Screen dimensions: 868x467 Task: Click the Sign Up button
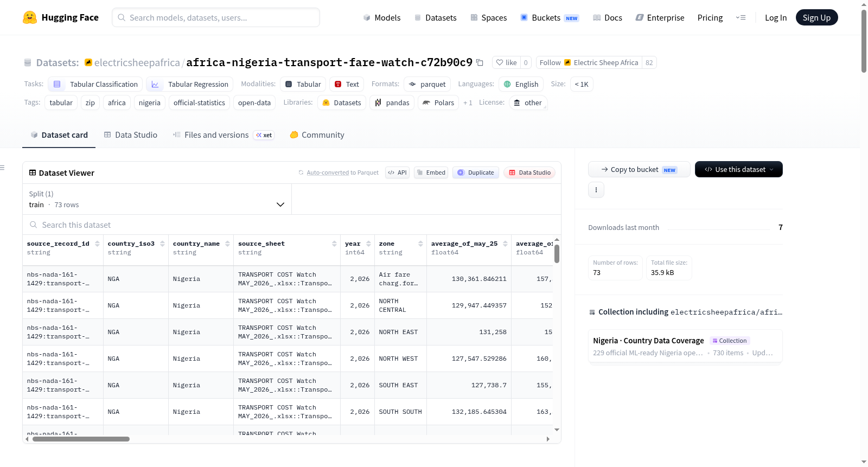point(817,17)
